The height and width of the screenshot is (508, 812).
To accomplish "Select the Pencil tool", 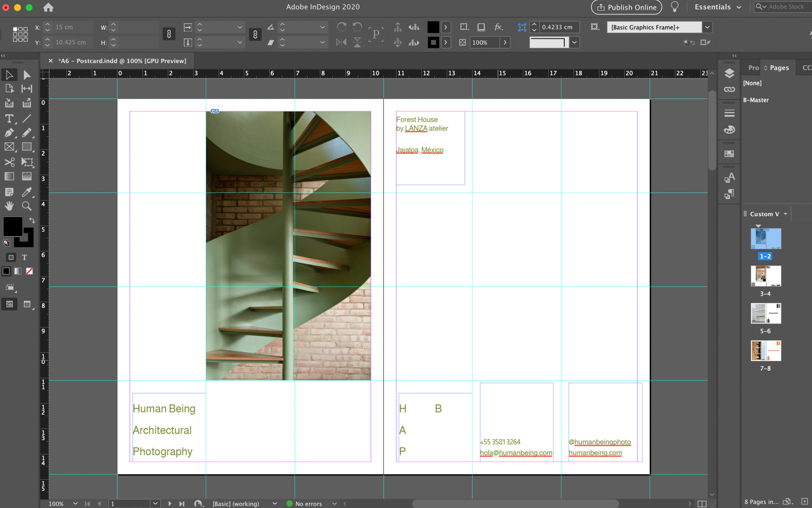I will (27, 133).
